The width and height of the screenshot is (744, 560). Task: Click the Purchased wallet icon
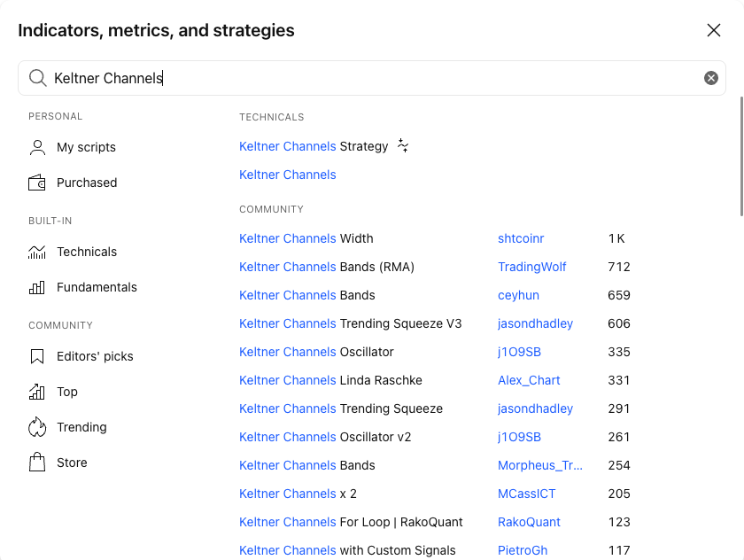pyautogui.click(x=37, y=183)
